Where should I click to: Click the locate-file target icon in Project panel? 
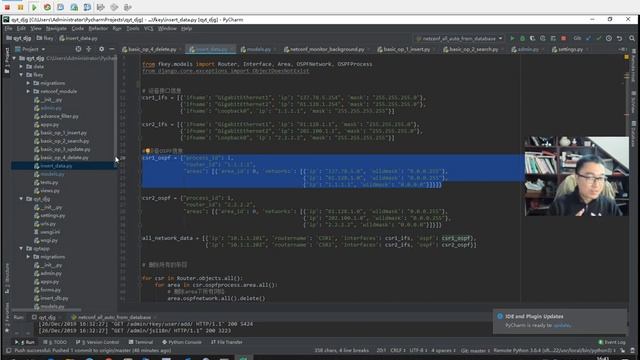[x=78, y=49]
